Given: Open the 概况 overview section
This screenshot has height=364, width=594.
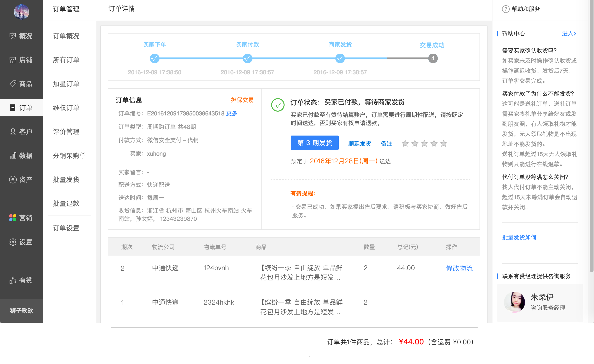Looking at the screenshot, I should (21, 36).
